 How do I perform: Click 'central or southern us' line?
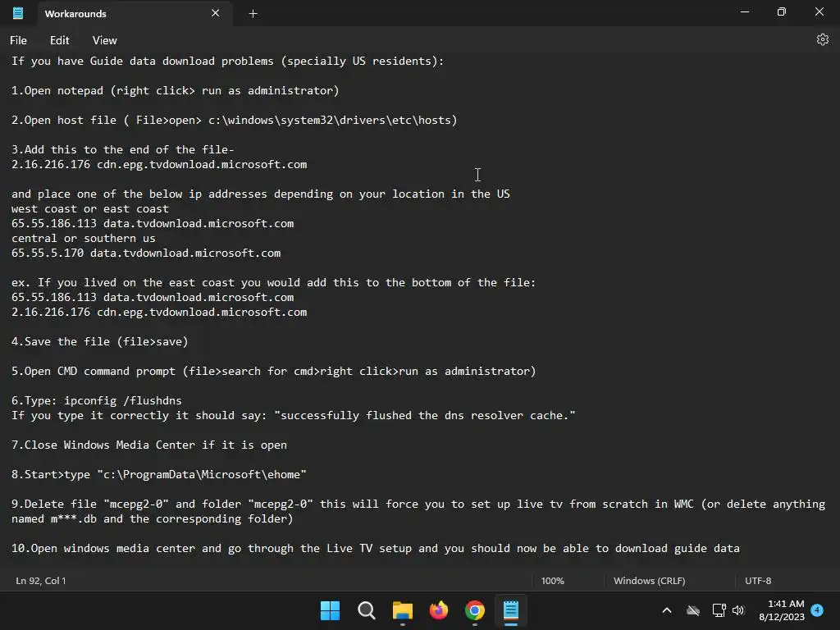click(83, 238)
